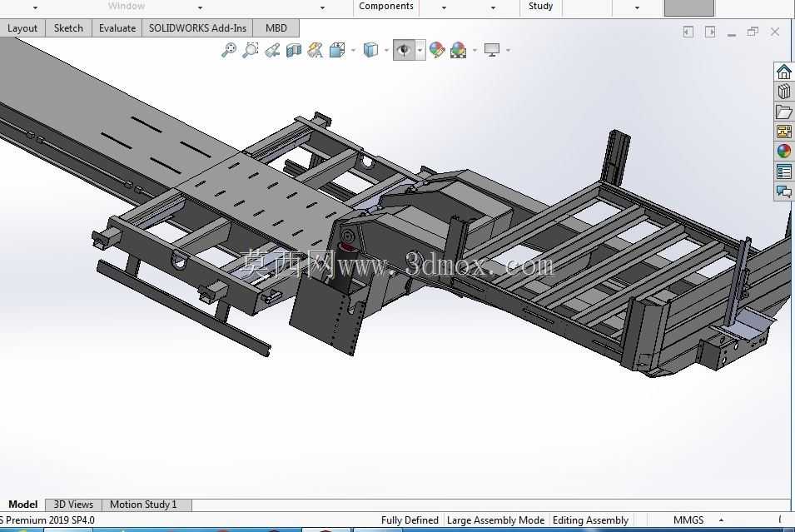Expand the Hide/Show Items dropdown arrow
This screenshot has height=532, width=795.
[x=420, y=50]
